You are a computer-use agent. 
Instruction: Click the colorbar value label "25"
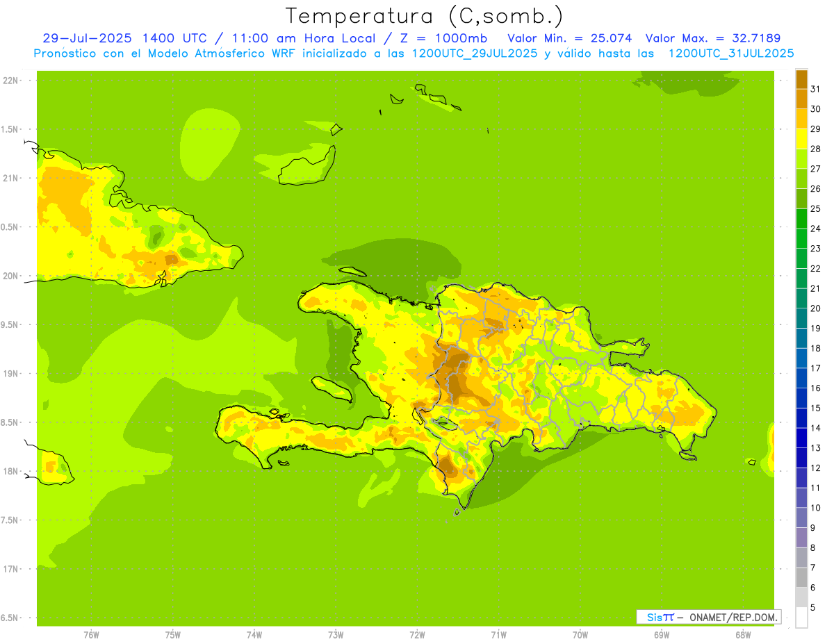pyautogui.click(x=815, y=208)
